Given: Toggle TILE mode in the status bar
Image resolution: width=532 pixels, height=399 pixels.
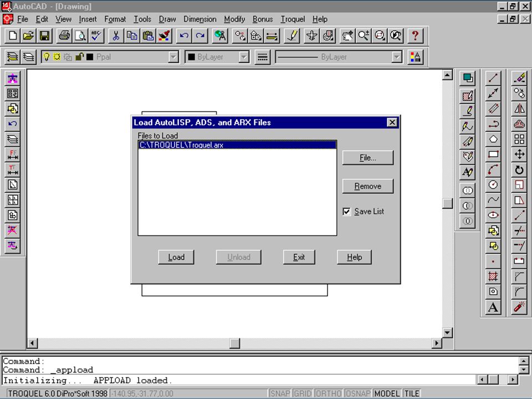Looking at the screenshot, I should coord(412,393).
